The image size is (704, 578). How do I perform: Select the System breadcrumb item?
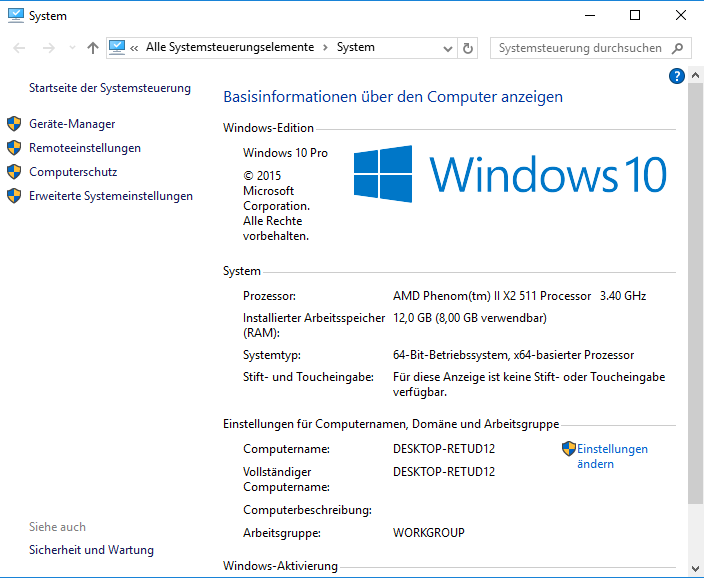click(x=356, y=47)
